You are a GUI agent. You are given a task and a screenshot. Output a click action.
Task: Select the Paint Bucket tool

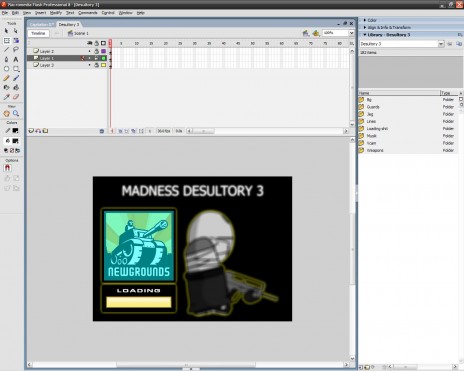click(16, 87)
